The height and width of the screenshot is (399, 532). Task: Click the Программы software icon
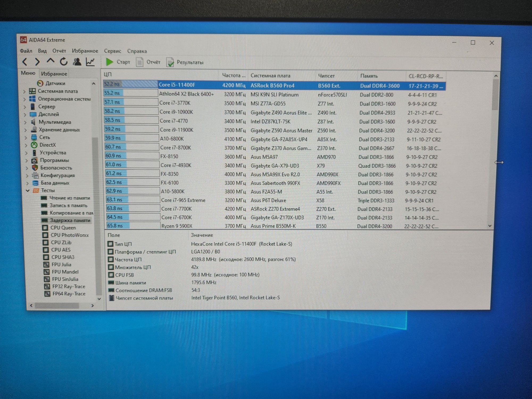pyautogui.click(x=34, y=160)
